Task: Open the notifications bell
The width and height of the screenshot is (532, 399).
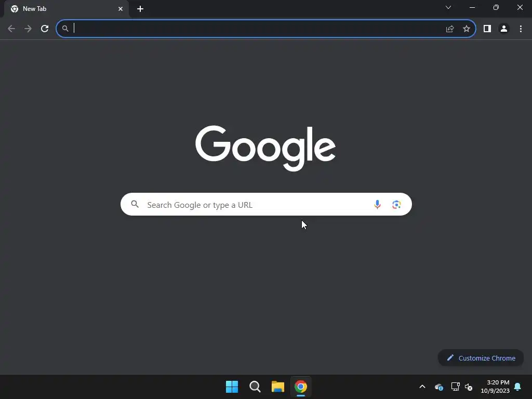Action: click(x=518, y=387)
